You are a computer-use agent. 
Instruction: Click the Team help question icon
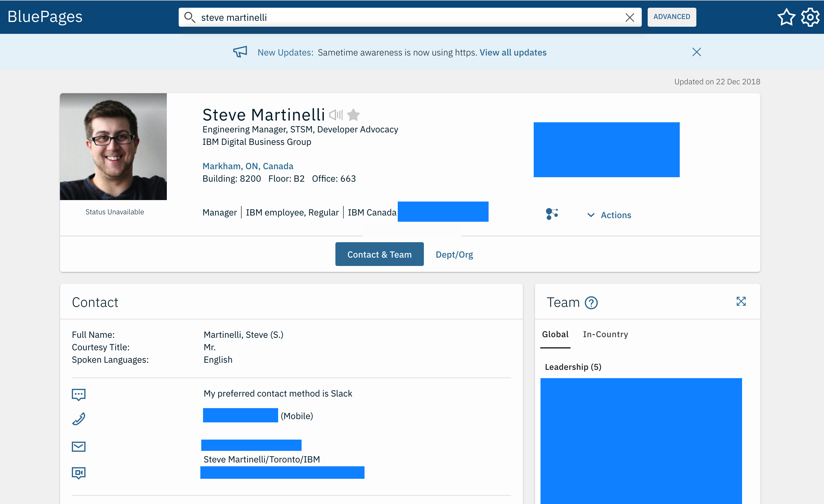coord(591,303)
